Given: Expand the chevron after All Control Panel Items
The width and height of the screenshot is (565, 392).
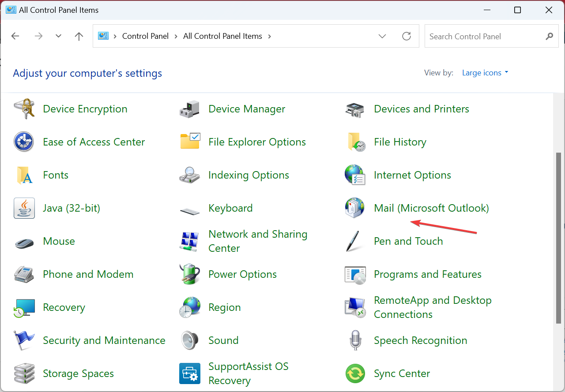Looking at the screenshot, I should (x=269, y=36).
